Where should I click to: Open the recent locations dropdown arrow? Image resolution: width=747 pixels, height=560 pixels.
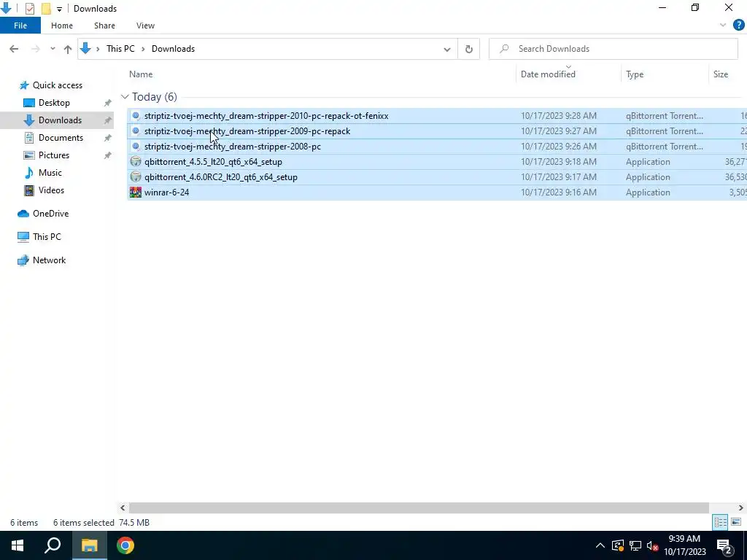tap(53, 49)
